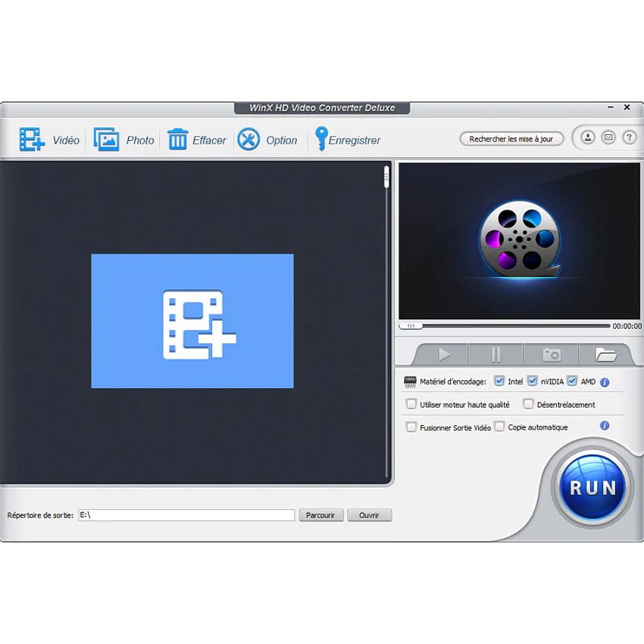
Task: Click the Parcourir button
Action: click(320, 515)
